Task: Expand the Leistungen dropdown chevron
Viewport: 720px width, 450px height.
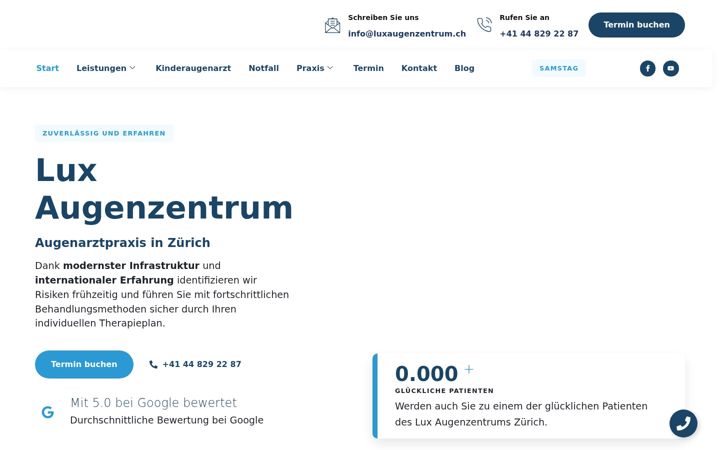Action: click(132, 68)
